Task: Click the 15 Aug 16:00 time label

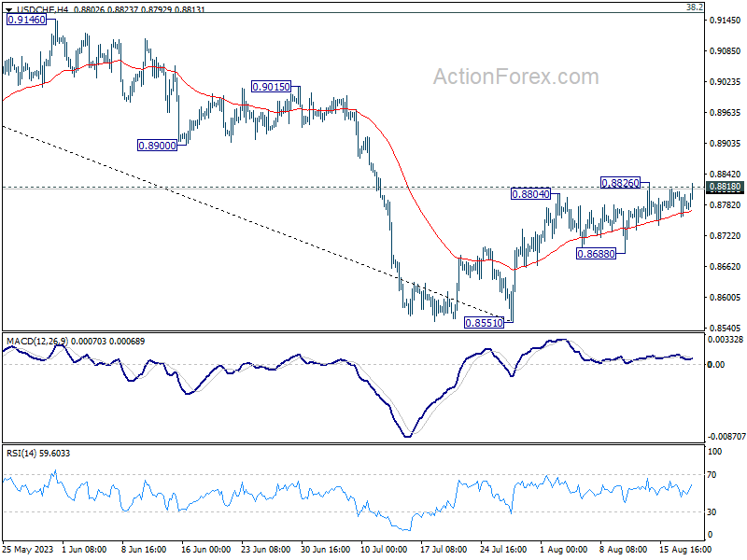Action: click(685, 549)
